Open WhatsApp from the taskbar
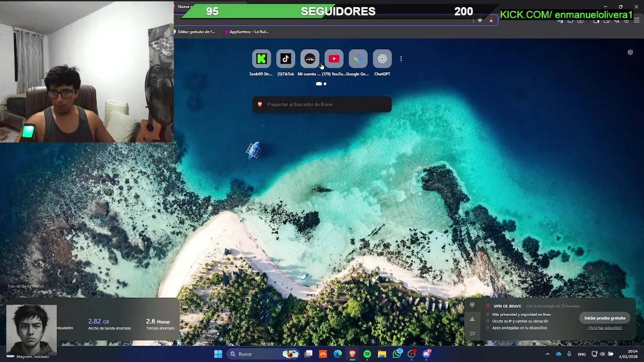Viewport: 644px width, 362px height. coord(397,354)
